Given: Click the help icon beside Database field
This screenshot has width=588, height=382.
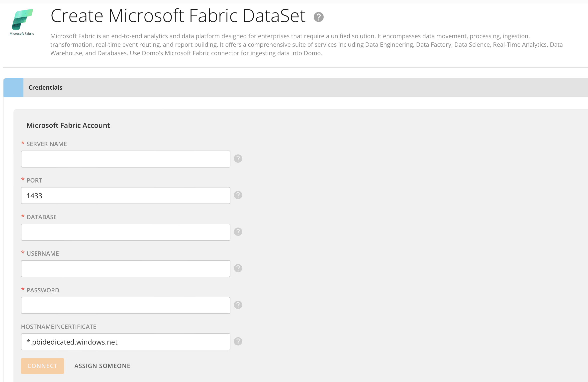Looking at the screenshot, I should 238,232.
